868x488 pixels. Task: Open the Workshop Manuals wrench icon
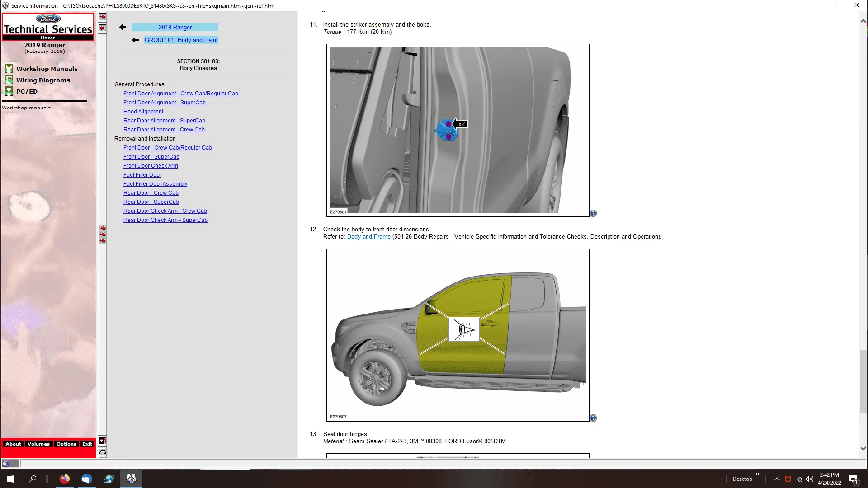click(9, 69)
